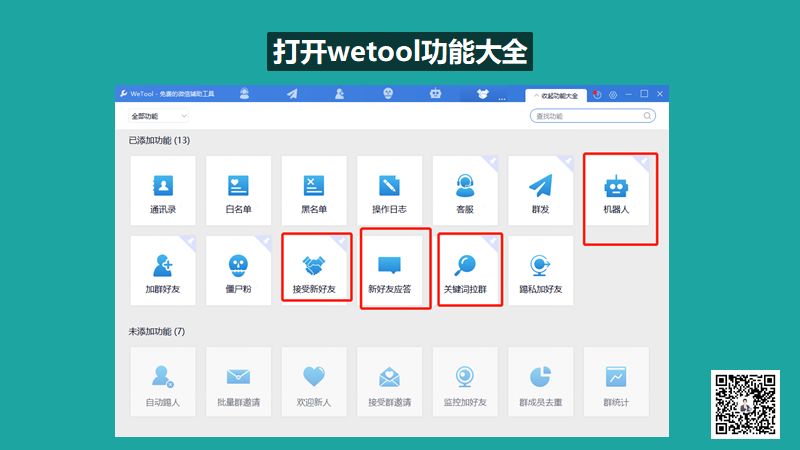Open the 僵尸粉 zombie fans tile

pyautogui.click(x=238, y=270)
